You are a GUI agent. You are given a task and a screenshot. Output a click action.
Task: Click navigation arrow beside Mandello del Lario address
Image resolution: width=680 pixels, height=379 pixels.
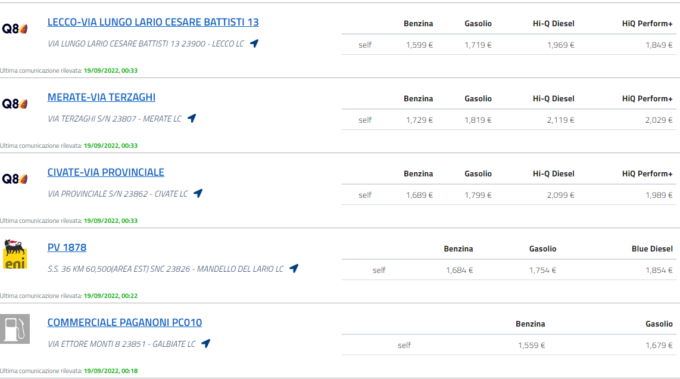pos(294,268)
